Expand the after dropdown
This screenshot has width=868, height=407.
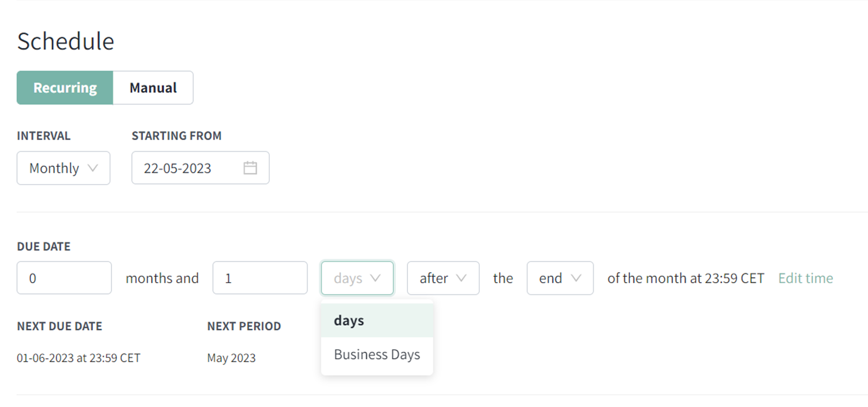click(443, 278)
